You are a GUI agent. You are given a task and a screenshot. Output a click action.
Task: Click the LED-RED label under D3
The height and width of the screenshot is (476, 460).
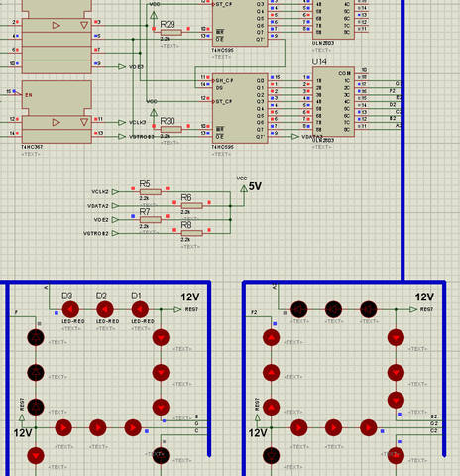click(x=73, y=321)
